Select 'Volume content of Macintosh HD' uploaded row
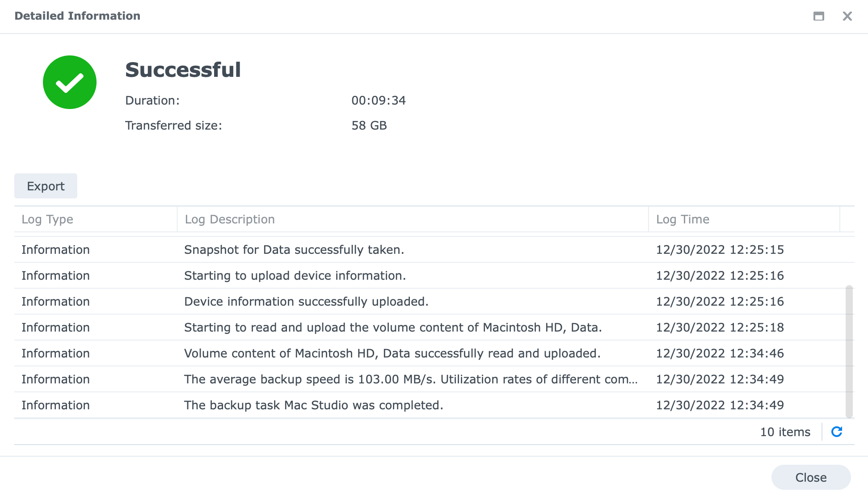The image size is (868, 496). click(x=434, y=353)
